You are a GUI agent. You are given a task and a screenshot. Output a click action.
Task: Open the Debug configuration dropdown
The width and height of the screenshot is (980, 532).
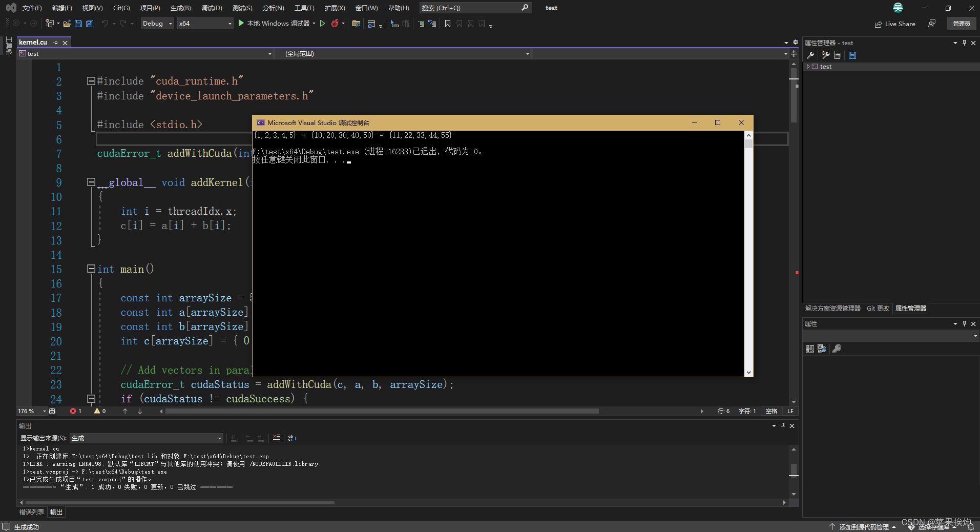(169, 23)
